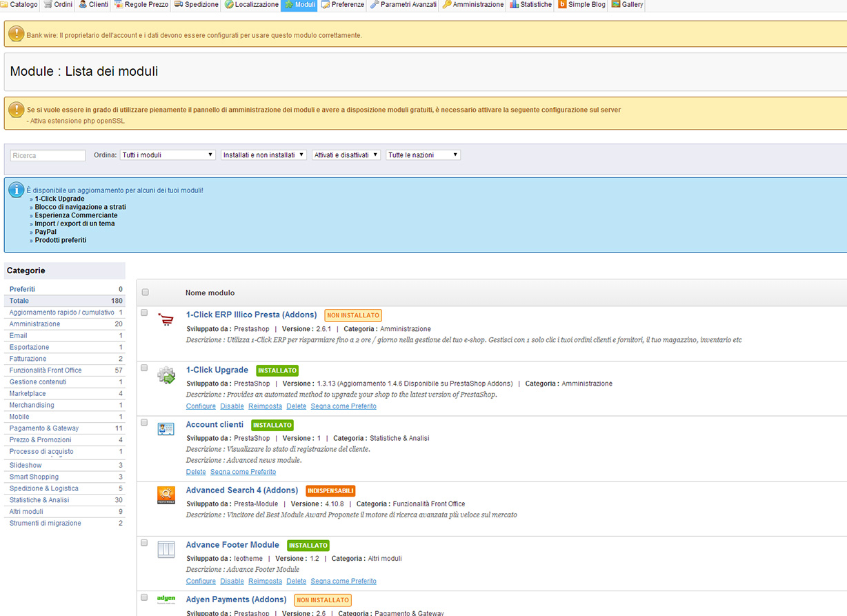This screenshot has height=616, width=847.
Task: Select the Moduli tab
Action: (300, 5)
